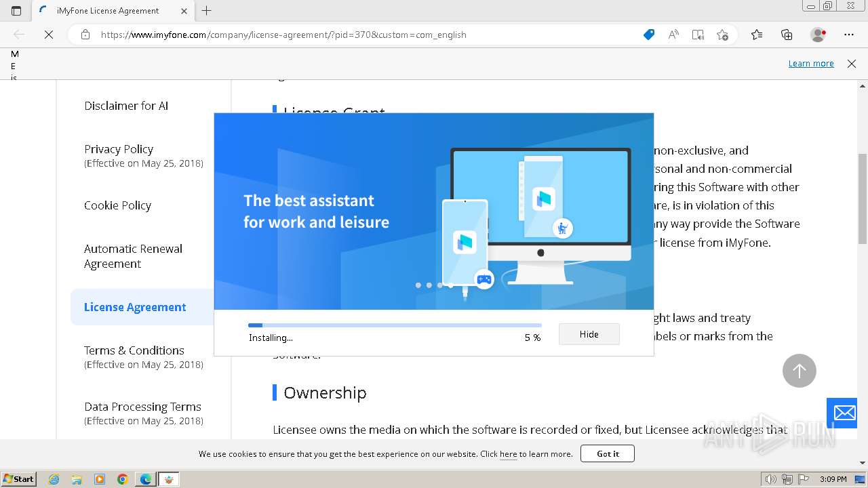Follow the Learn more link
This screenshot has height=488, width=868.
coord(811,63)
